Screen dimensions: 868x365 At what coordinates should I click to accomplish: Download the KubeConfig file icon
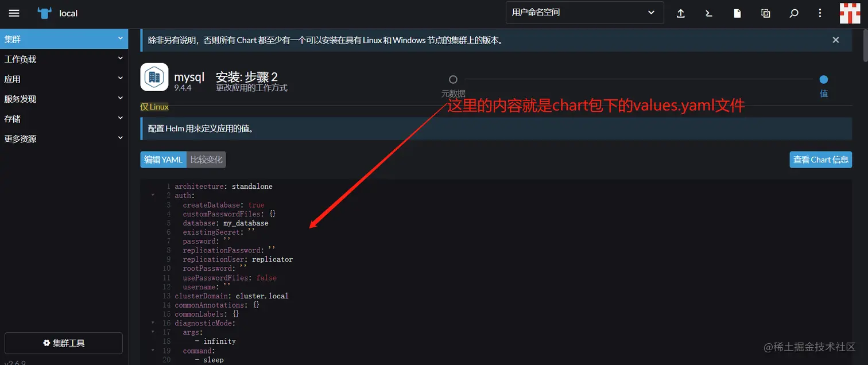pos(737,13)
